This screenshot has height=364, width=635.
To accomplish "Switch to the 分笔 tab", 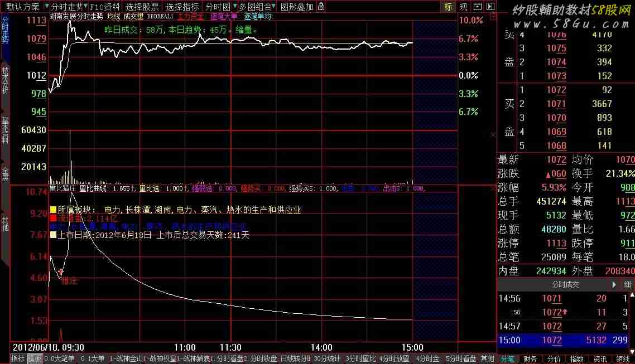I will (x=507, y=359).
